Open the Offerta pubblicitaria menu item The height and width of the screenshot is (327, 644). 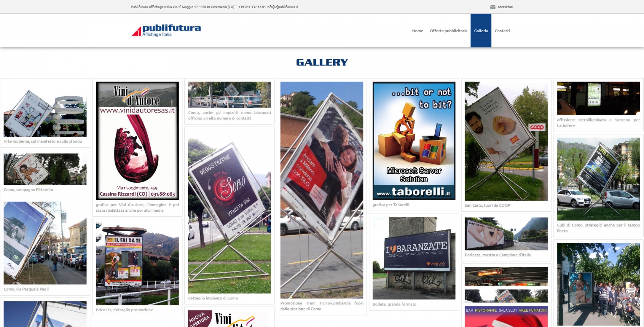click(x=449, y=31)
